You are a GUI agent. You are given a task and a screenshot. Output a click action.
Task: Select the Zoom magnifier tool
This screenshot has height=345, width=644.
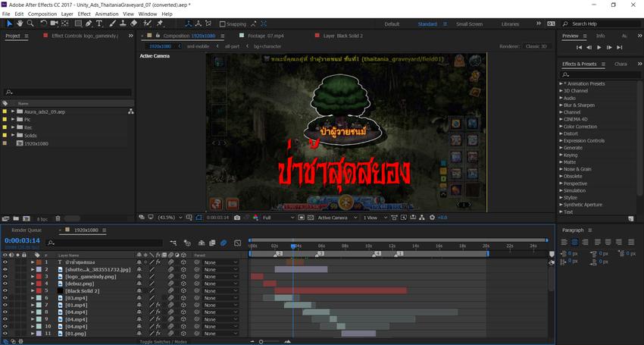[x=30, y=24]
